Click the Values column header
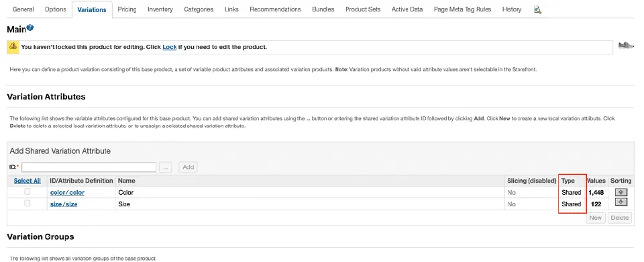 click(596, 181)
